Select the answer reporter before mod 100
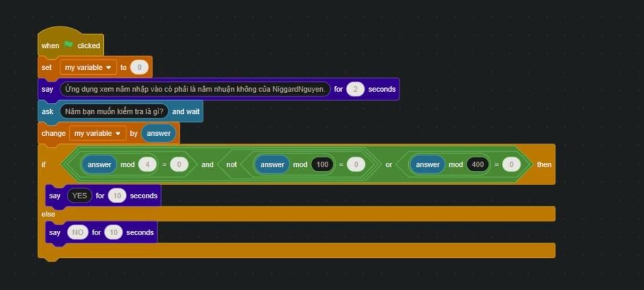Viewport: 644px width, 290px height. coord(272,165)
